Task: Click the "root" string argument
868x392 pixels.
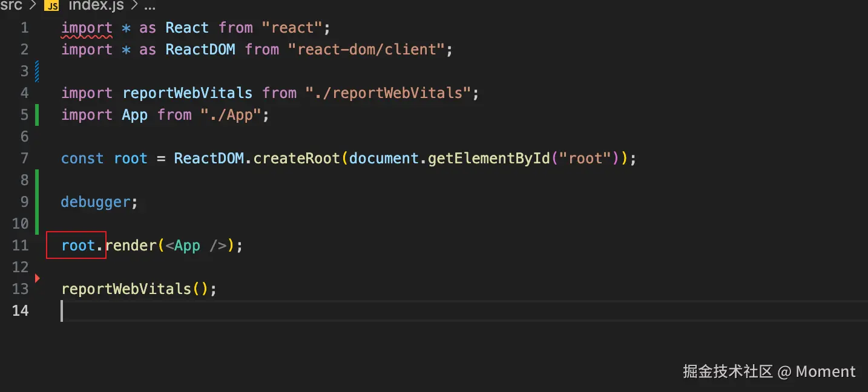Action: pos(585,158)
